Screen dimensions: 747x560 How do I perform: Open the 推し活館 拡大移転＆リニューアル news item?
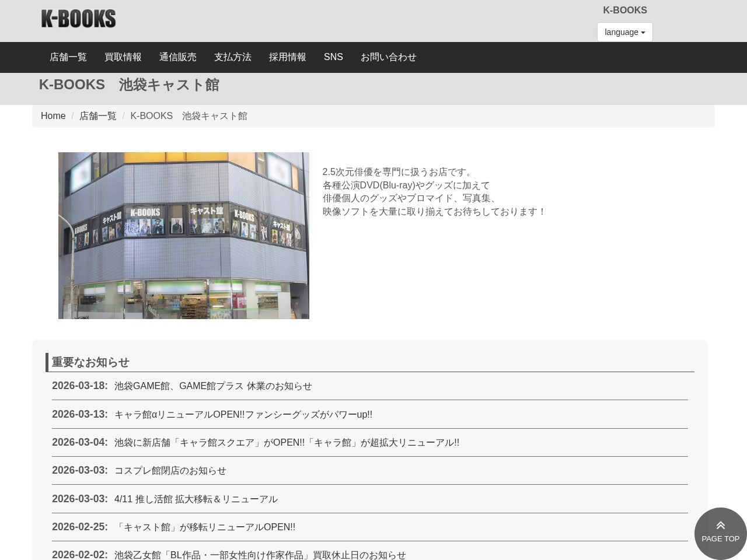click(x=196, y=499)
